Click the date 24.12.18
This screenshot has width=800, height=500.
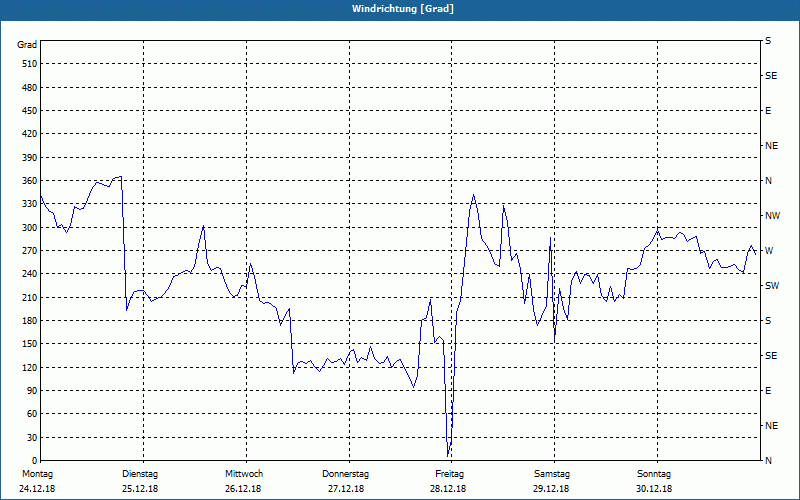[x=37, y=489]
